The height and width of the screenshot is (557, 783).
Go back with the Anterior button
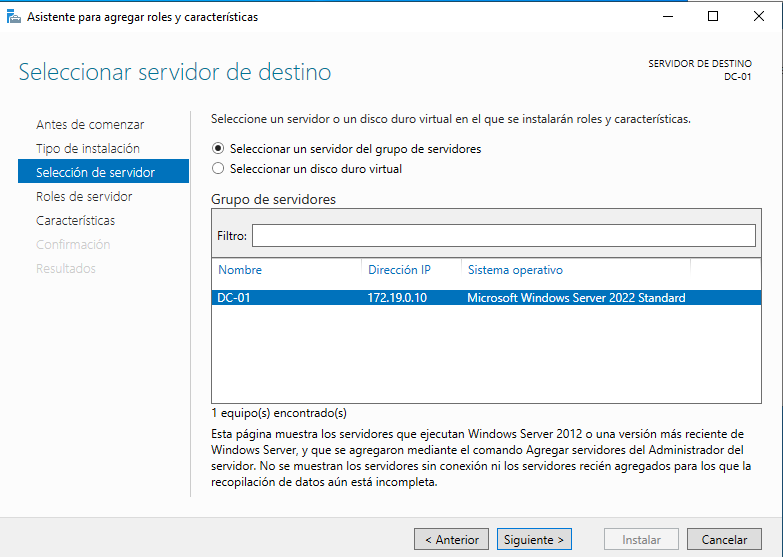[x=451, y=540]
